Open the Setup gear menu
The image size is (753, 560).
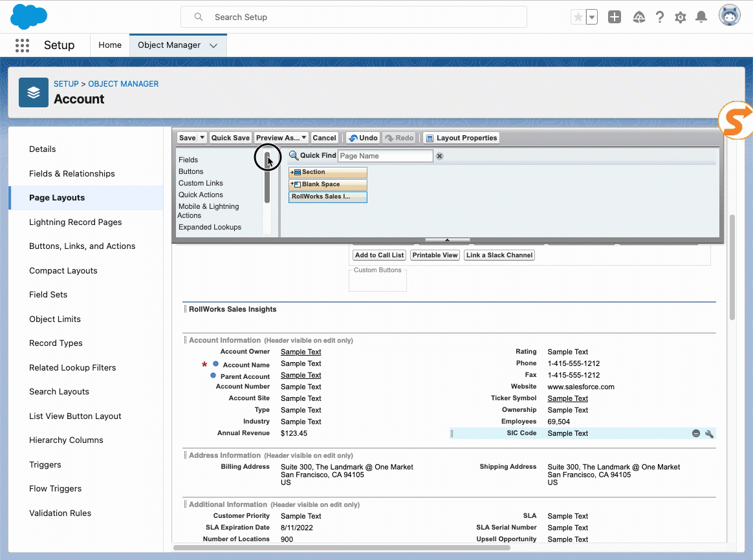click(680, 17)
